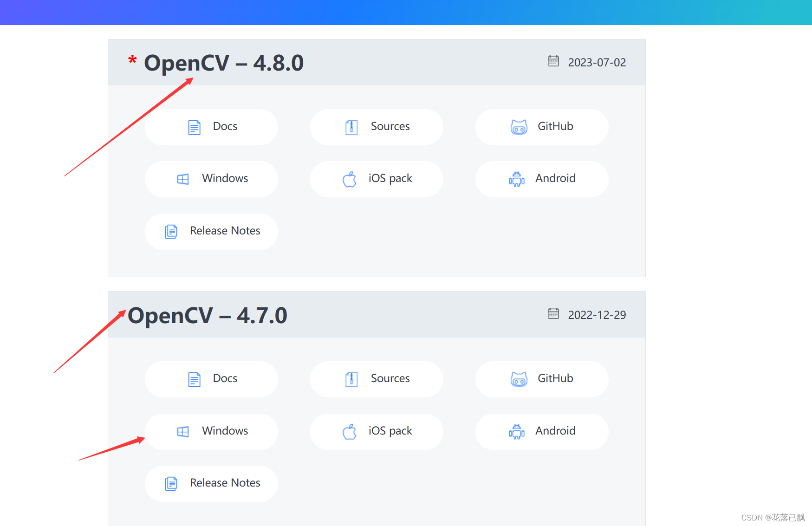Viewport: 812px width, 526px height.
Task: Select the release date 2023-07-02
Action: 597,62
